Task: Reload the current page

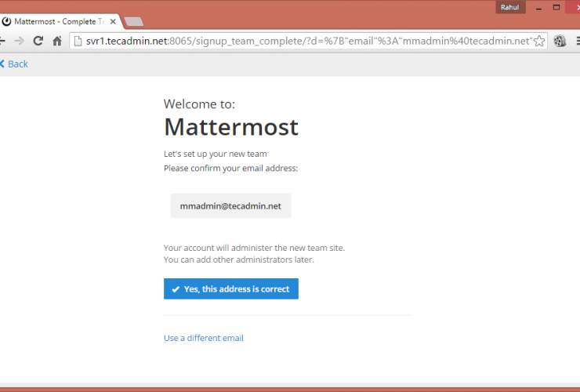Action: (38, 41)
